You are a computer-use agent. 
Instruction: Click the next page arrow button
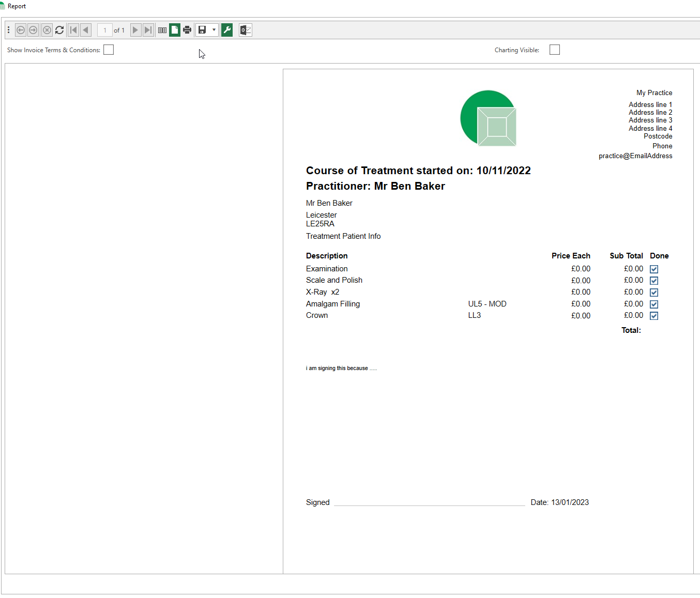pyautogui.click(x=135, y=30)
